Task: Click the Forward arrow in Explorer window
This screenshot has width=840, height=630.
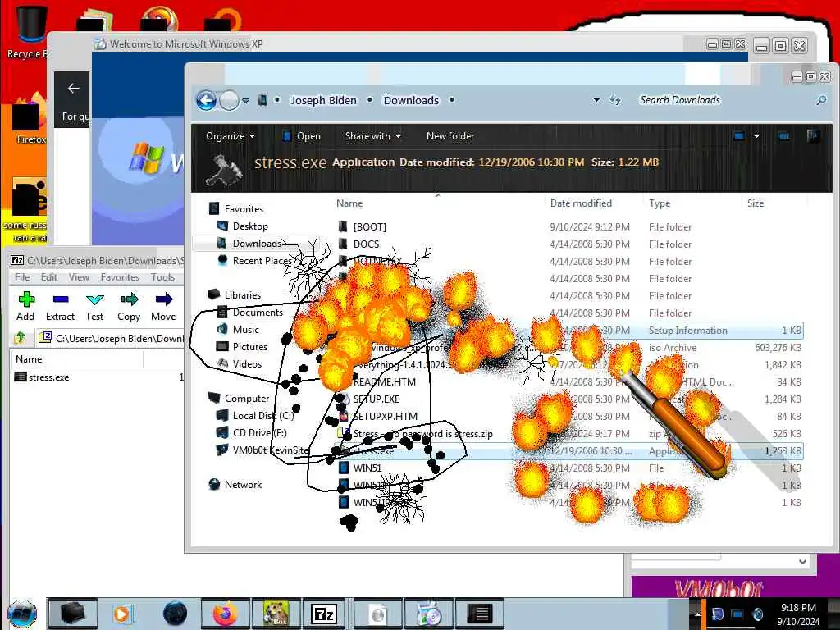Action: (x=230, y=100)
